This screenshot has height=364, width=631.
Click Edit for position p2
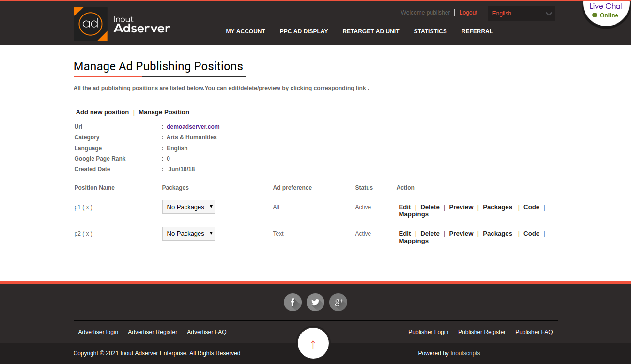(x=405, y=234)
